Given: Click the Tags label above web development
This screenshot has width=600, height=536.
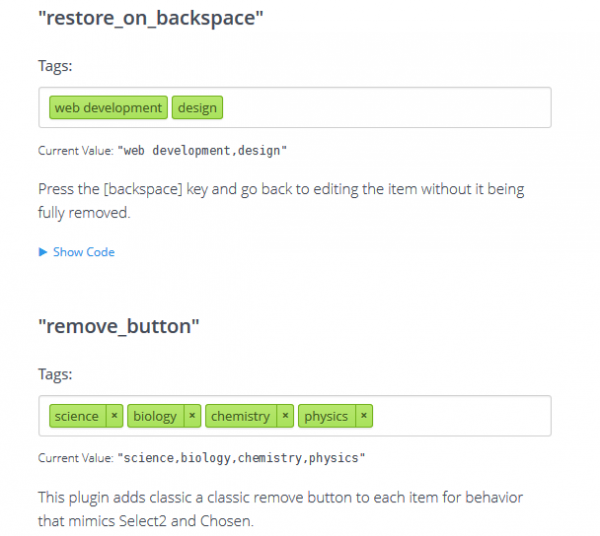Looking at the screenshot, I should click(55, 66).
